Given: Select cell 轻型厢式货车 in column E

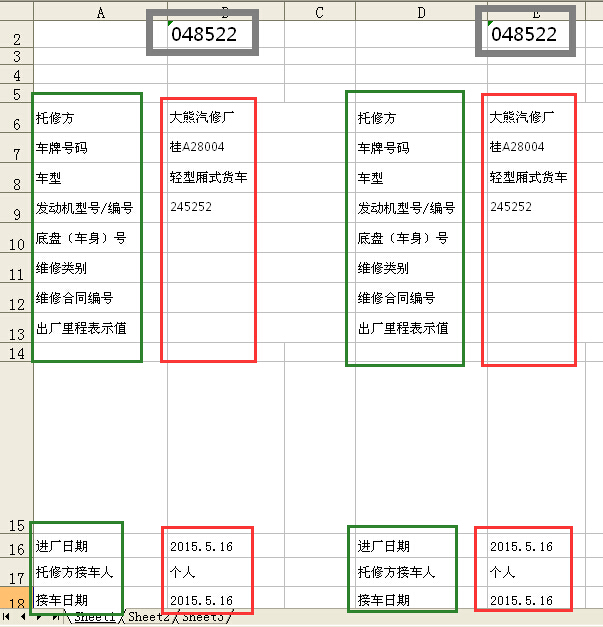Looking at the screenshot, I should click(528, 178).
